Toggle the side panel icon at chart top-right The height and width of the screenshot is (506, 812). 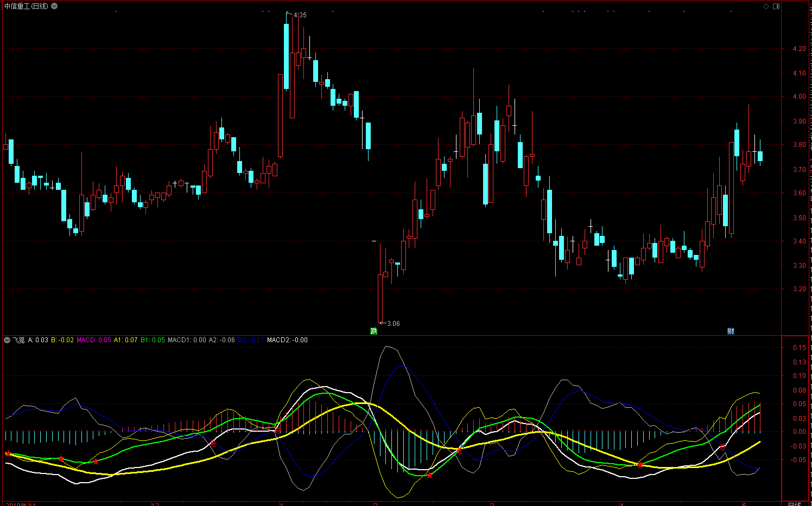pyautogui.click(x=776, y=6)
